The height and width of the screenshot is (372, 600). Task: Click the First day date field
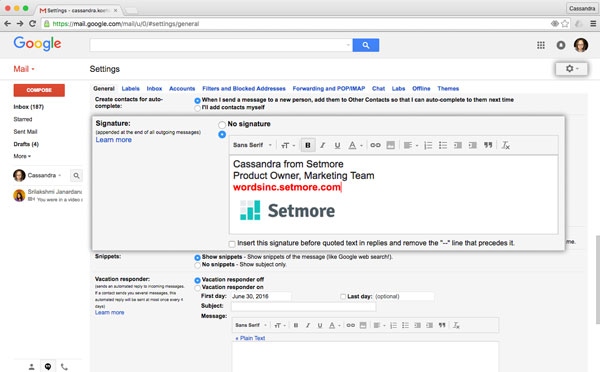tap(261, 297)
